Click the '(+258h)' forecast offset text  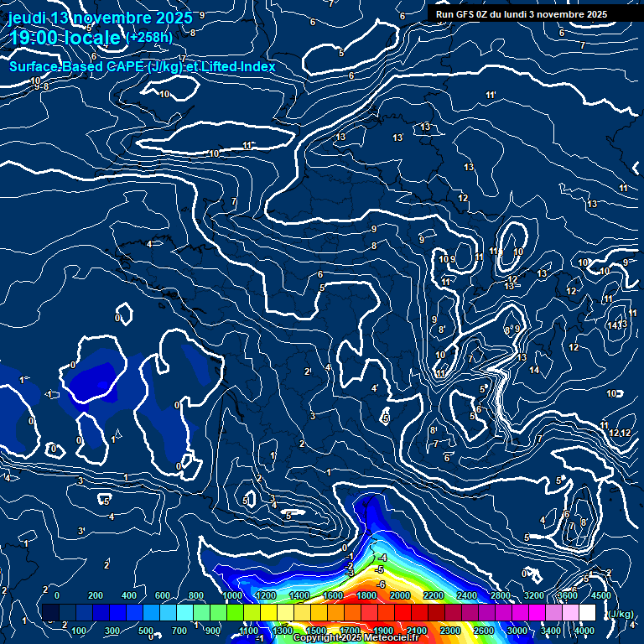pos(149,38)
